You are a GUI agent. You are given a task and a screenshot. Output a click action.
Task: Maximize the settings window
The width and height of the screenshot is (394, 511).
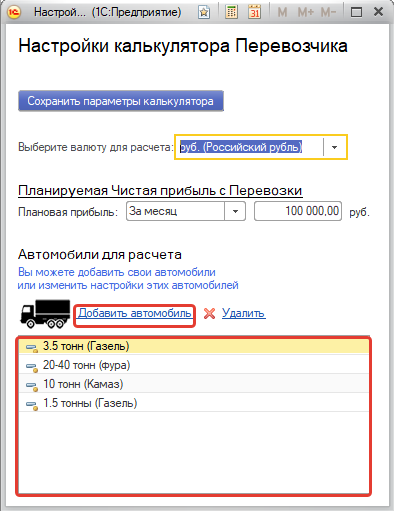356,13
